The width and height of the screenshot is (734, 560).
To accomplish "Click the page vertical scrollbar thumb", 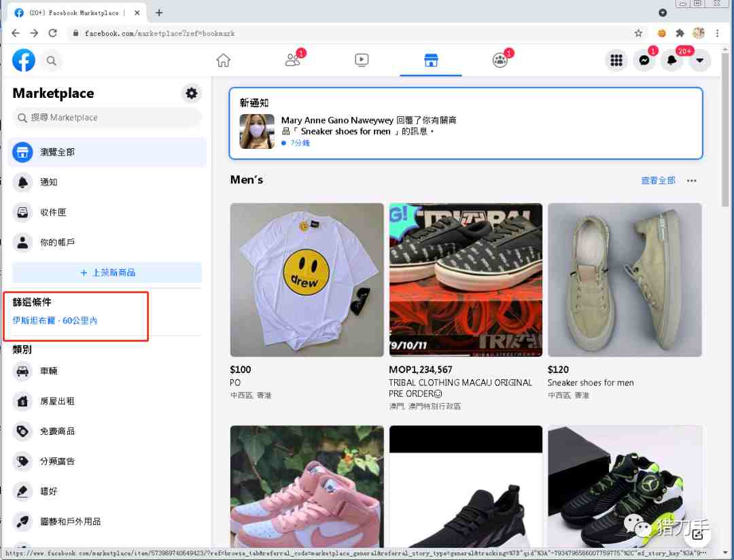I will [x=725, y=130].
